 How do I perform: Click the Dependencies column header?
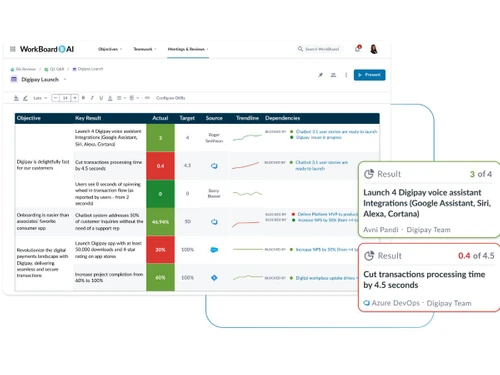point(282,118)
